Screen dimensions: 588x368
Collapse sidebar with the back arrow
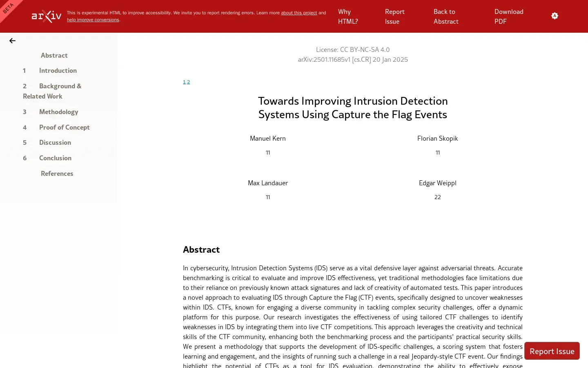pos(12,41)
